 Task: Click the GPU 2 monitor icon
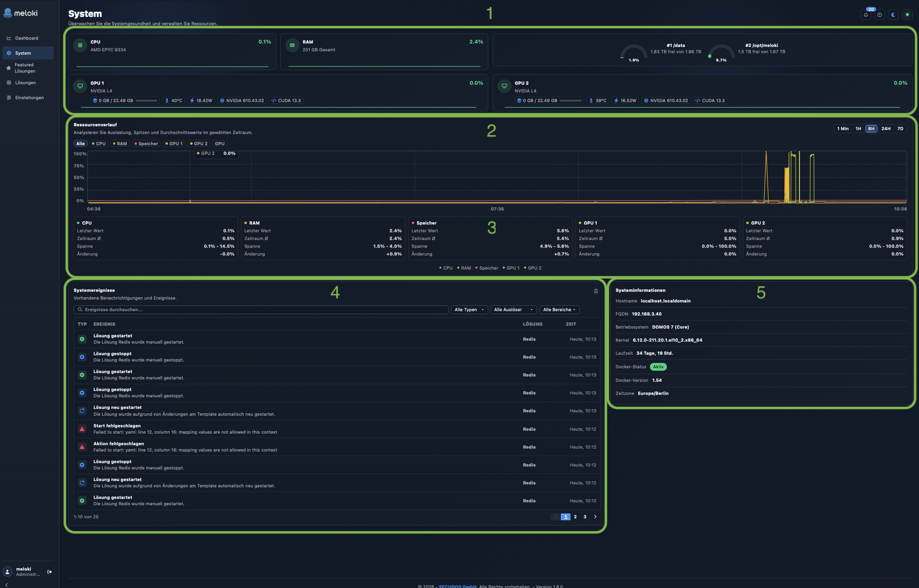(x=504, y=86)
